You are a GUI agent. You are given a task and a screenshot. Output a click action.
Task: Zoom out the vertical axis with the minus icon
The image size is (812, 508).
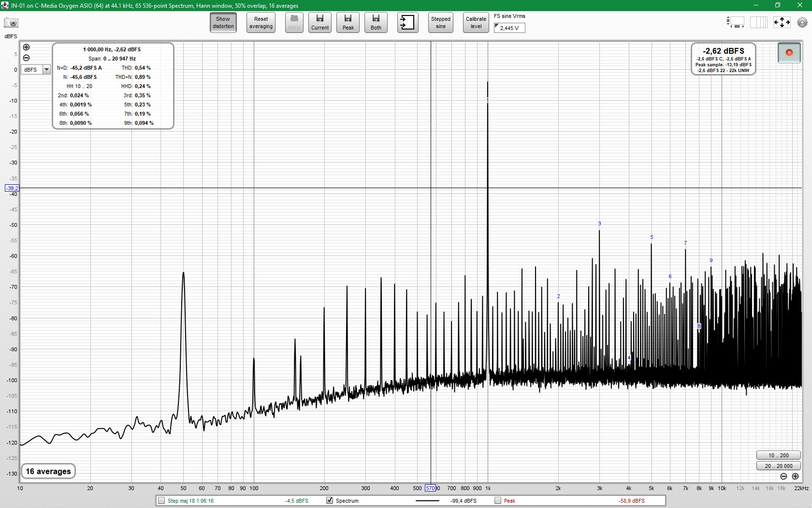point(26,58)
